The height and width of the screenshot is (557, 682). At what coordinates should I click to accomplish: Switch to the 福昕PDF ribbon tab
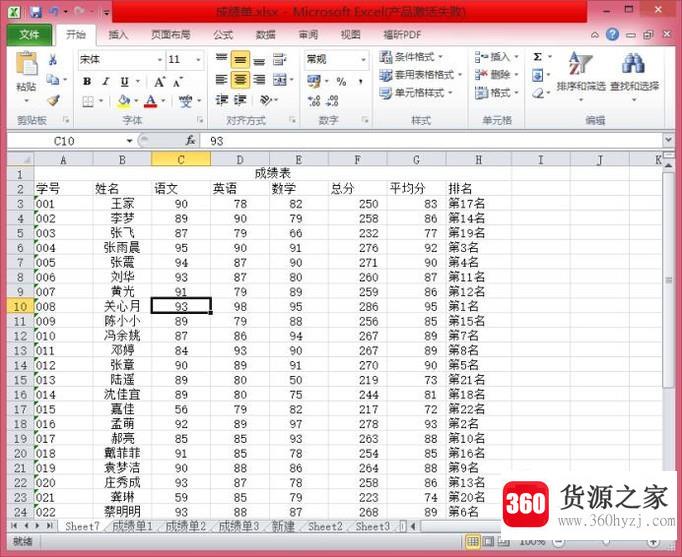[x=402, y=35]
